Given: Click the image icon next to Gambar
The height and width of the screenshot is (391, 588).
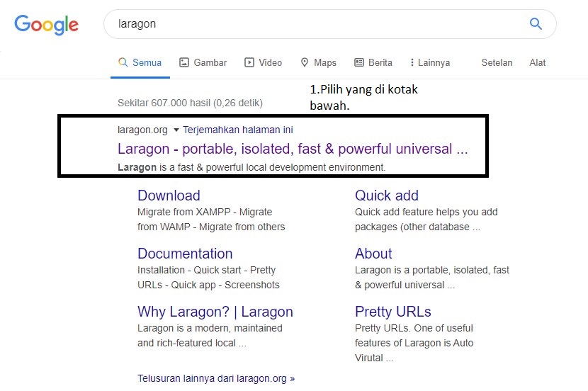Looking at the screenshot, I should (183, 62).
